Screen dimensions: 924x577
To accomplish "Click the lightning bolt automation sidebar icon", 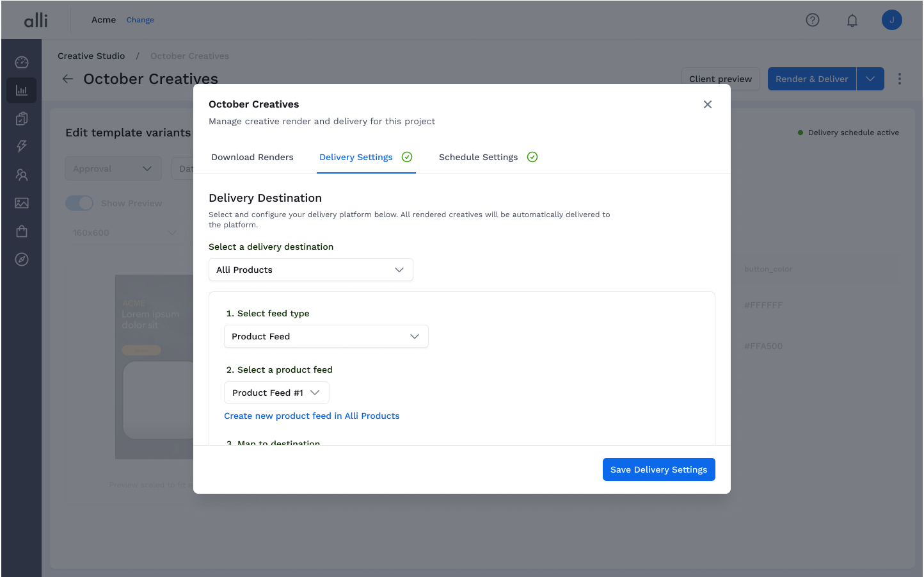I will 22,147.
